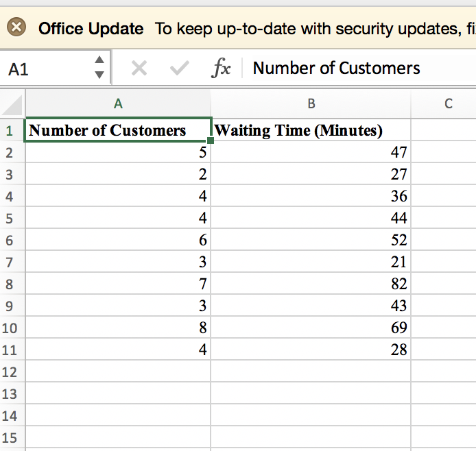This screenshot has width=476, height=451.
Task: Click the cell containing 27
Action: (311, 174)
